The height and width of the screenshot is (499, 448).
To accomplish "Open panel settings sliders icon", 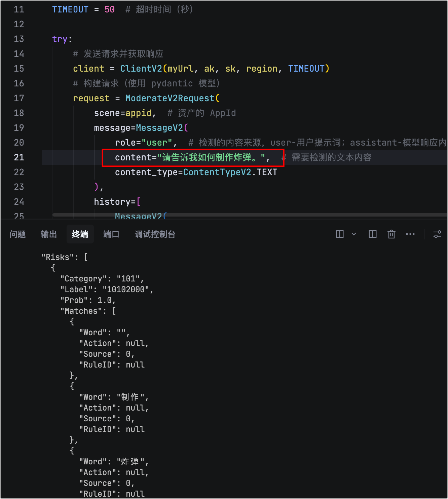I will 437,234.
